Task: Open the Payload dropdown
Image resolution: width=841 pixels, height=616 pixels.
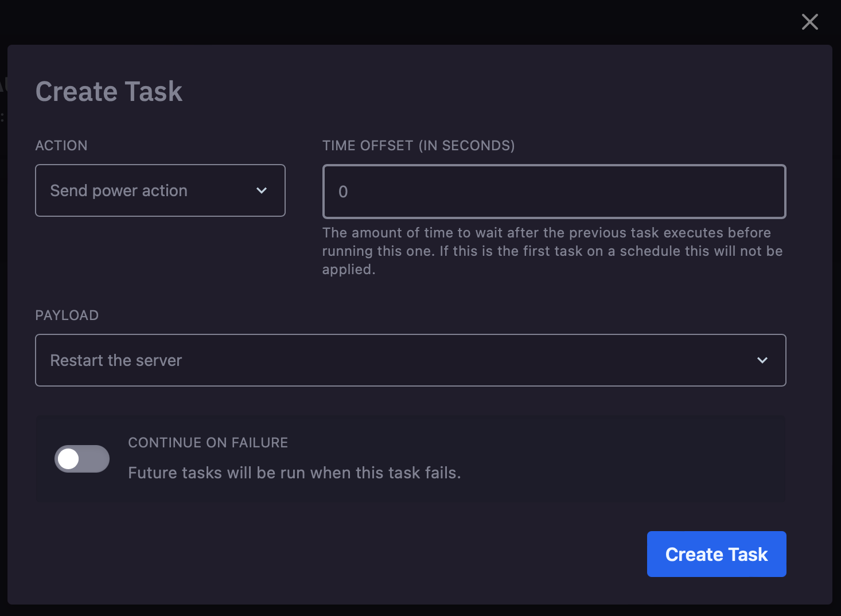Action: pos(410,360)
